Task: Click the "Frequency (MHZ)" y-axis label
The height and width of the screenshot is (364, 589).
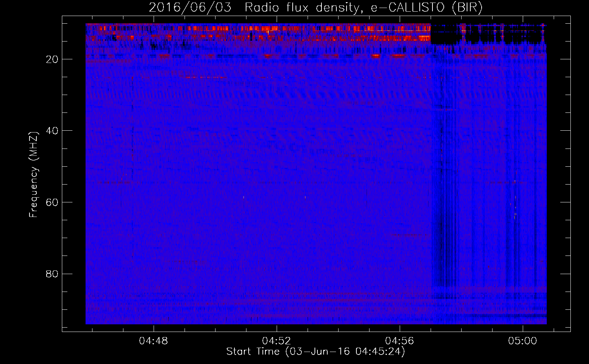Action: 33,175
